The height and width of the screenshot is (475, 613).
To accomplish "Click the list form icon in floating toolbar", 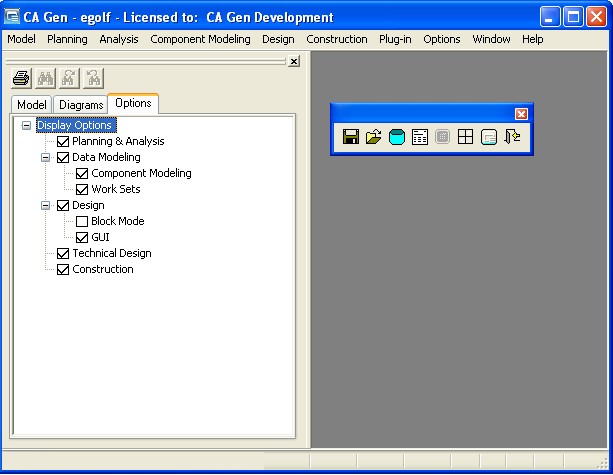I will pos(419,137).
